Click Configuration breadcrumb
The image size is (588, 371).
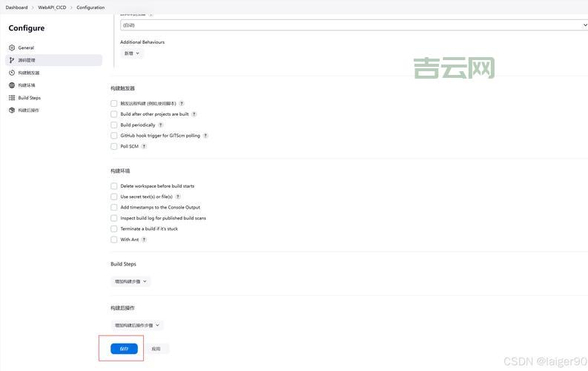(x=90, y=7)
